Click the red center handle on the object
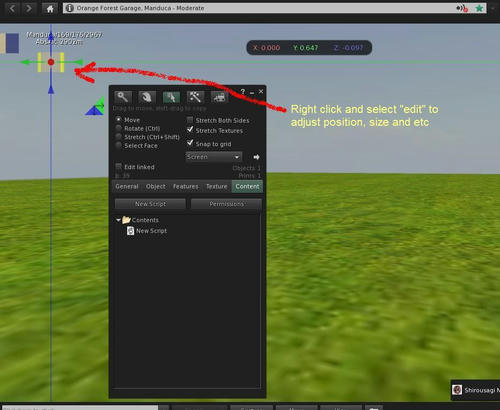Screen dimensions: 500x410 [x=51, y=62]
